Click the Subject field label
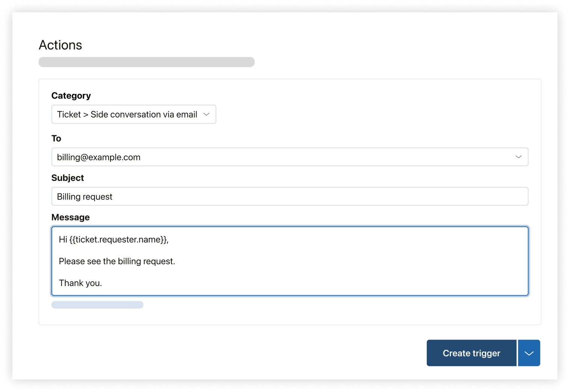Viewport: 570px width, 392px height. 68,178
